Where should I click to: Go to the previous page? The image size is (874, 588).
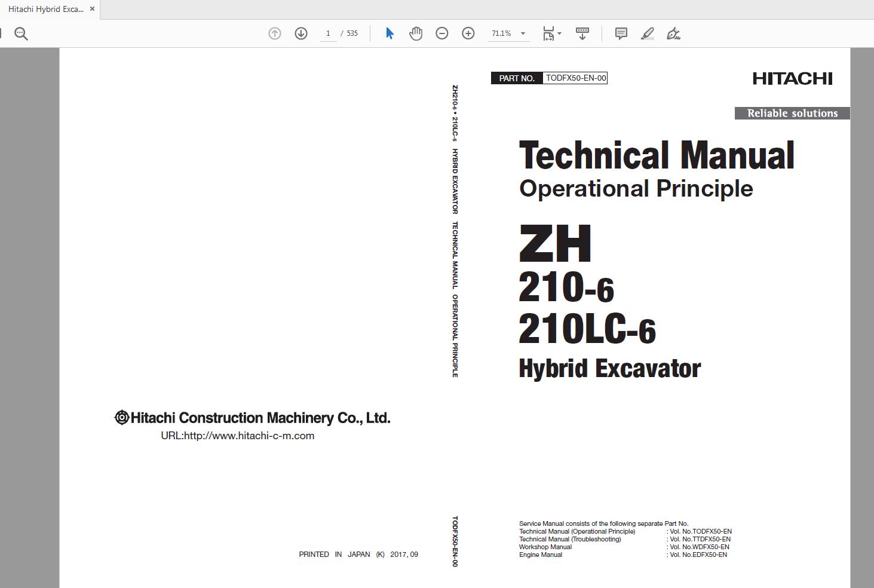point(275,33)
